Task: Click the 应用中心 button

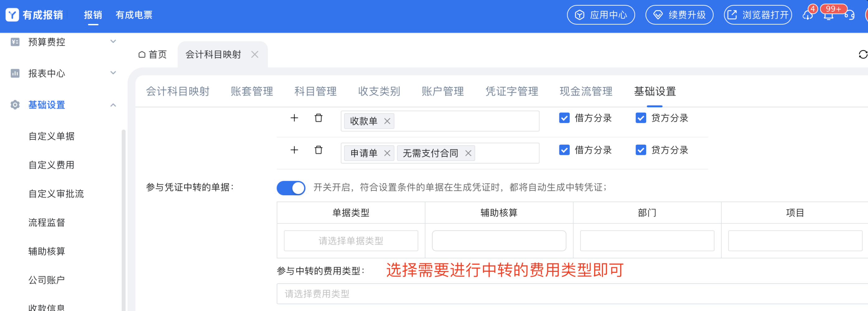Action: point(601,15)
